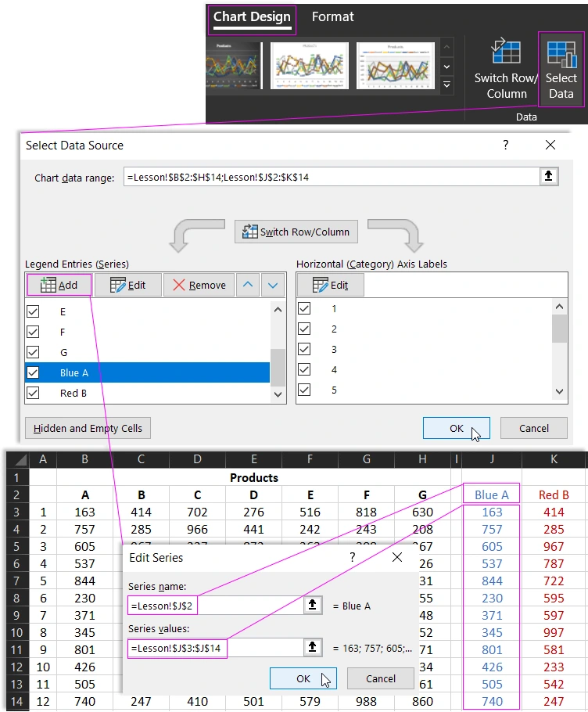Image resolution: width=588 pixels, height=712 pixels.
Task: Click Edit in Legend Entries
Action: 128,285
